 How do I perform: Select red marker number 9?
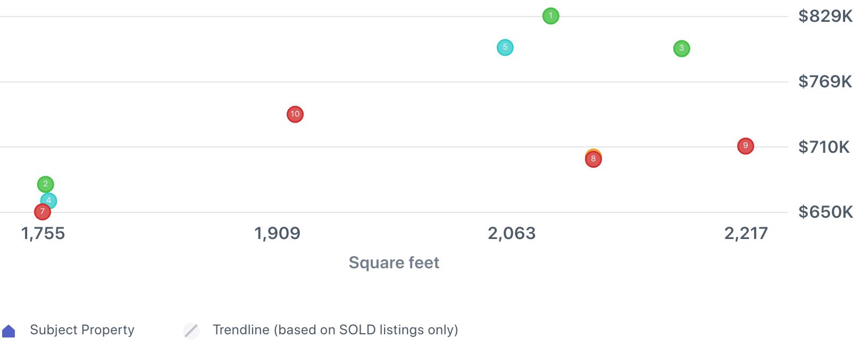pos(745,146)
